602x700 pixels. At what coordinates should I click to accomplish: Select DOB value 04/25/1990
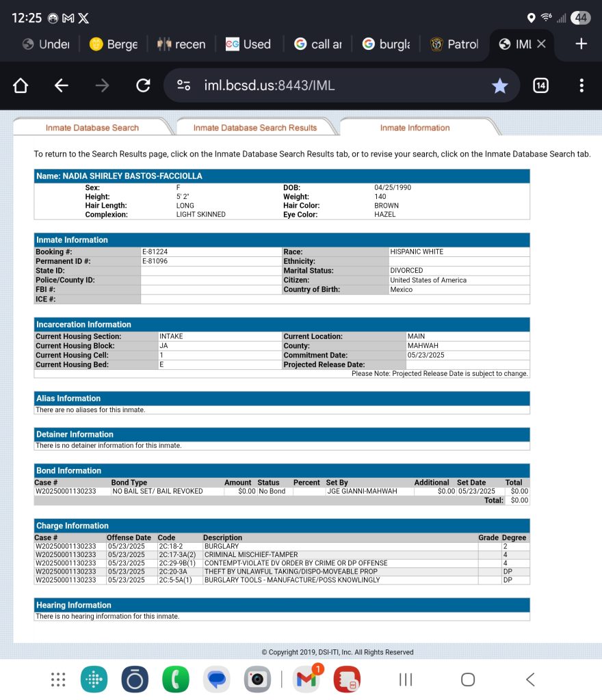[393, 187]
